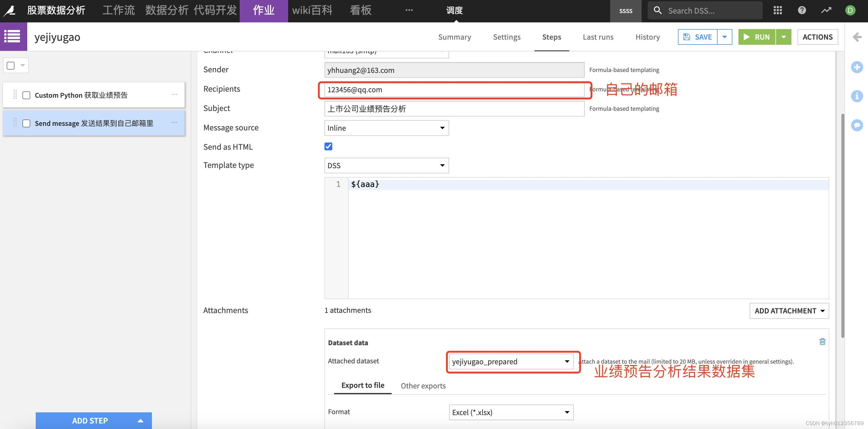Open the Other exports tab
Screen dimensions: 868x429
pyautogui.click(x=423, y=386)
